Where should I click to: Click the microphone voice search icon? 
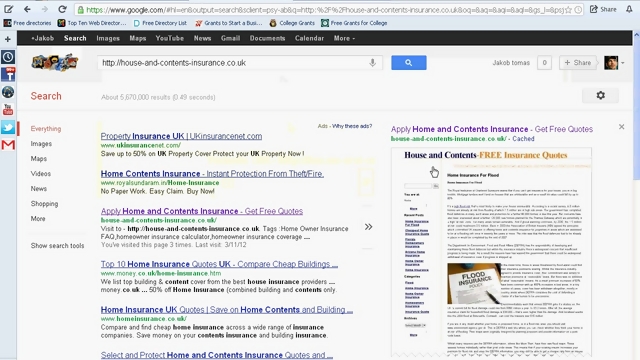372,62
